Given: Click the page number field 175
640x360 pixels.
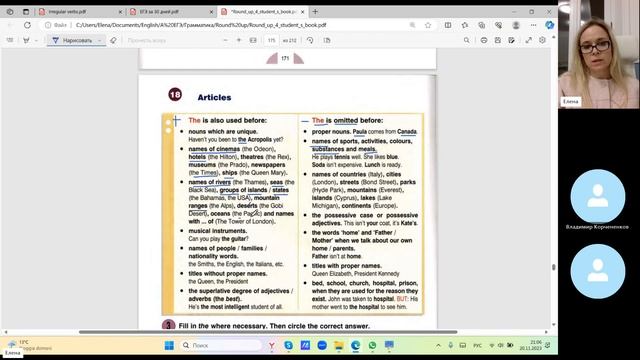Looking at the screenshot, I should pos(271,40).
